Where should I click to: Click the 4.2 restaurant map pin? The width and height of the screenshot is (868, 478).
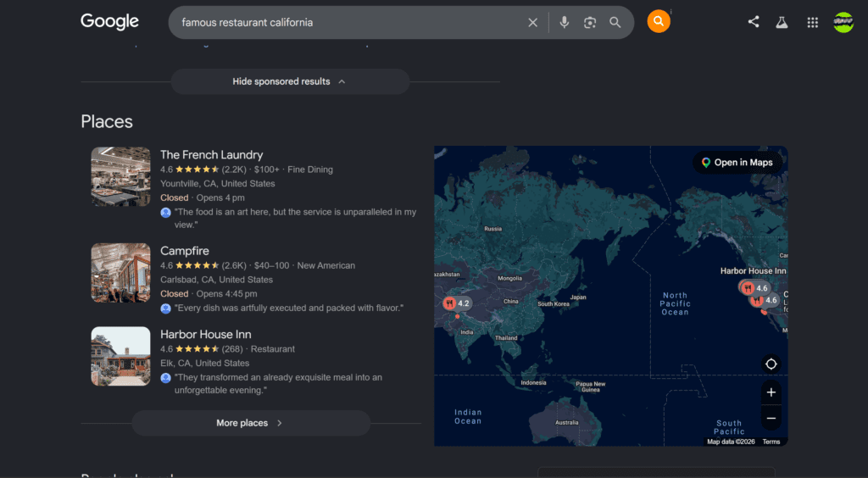[457, 303]
